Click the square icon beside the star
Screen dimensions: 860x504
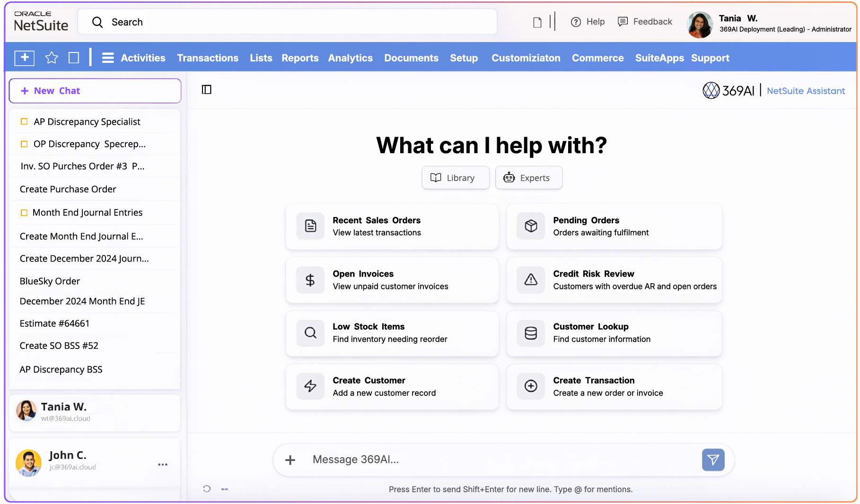coord(74,58)
